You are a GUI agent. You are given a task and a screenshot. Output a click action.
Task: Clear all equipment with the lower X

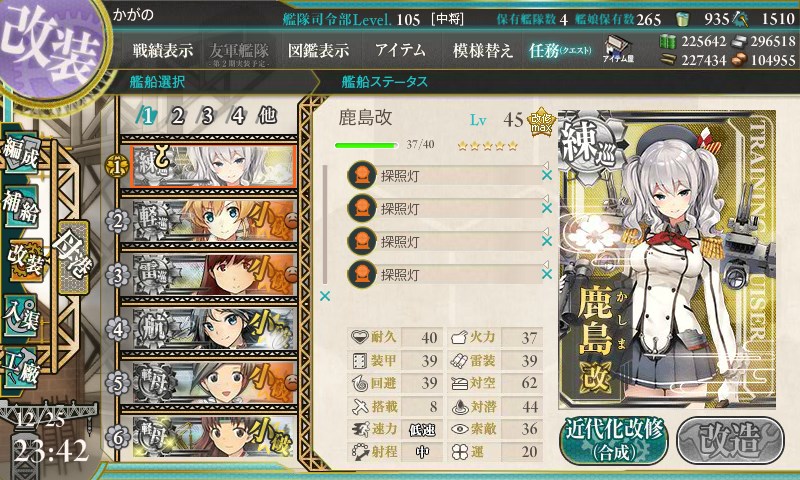tap(324, 296)
